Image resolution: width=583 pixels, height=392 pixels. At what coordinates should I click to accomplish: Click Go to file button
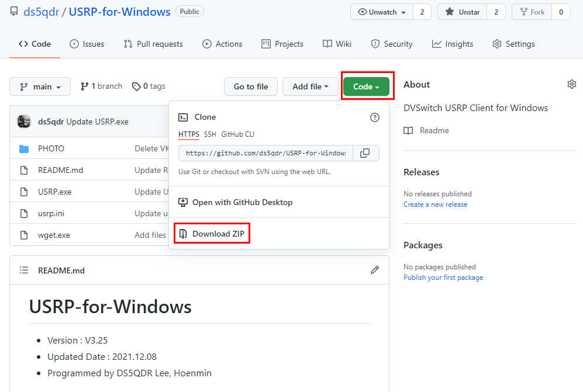pos(251,86)
